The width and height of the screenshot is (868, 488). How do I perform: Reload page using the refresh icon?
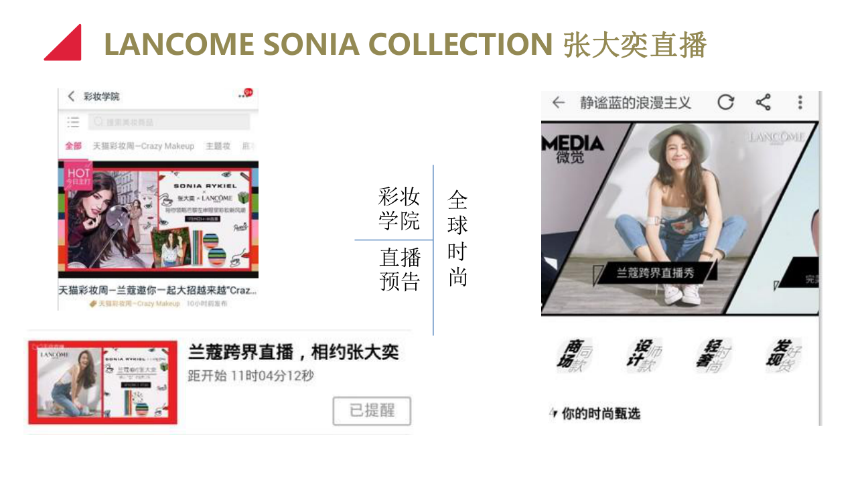726,102
